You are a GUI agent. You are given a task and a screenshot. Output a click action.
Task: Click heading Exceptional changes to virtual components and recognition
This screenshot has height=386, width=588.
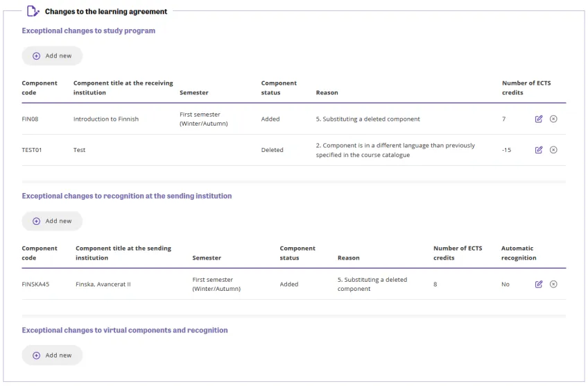[125, 330]
